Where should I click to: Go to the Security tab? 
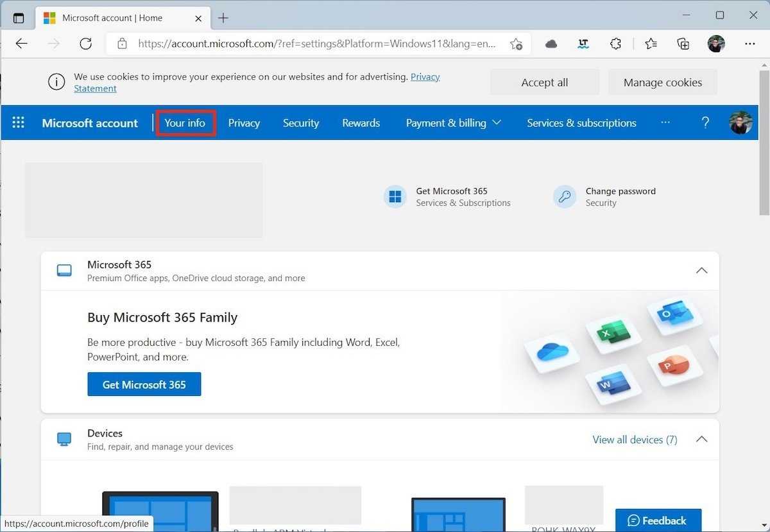(x=300, y=123)
